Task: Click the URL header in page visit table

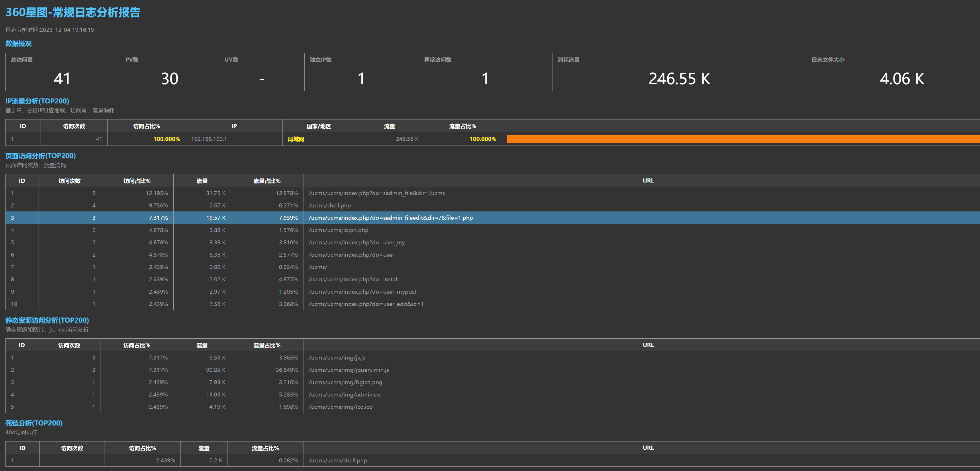Action: point(648,180)
